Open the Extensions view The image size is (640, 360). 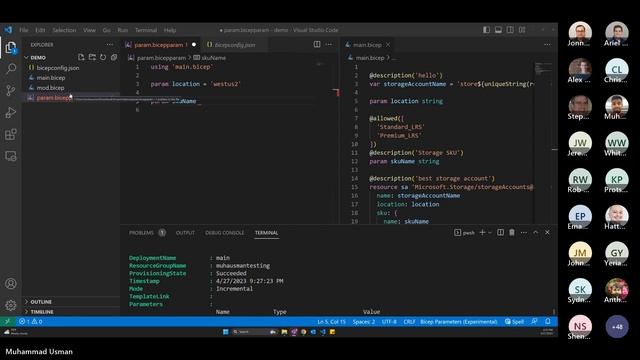11,134
